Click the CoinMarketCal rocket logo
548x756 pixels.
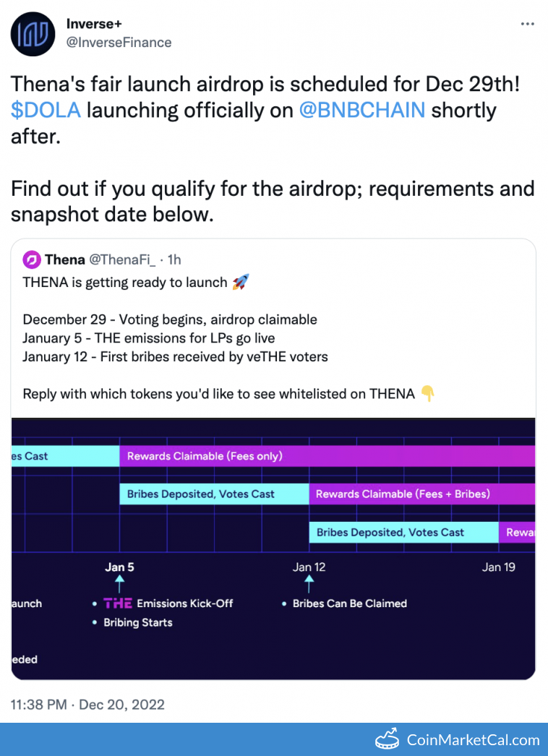click(x=388, y=739)
